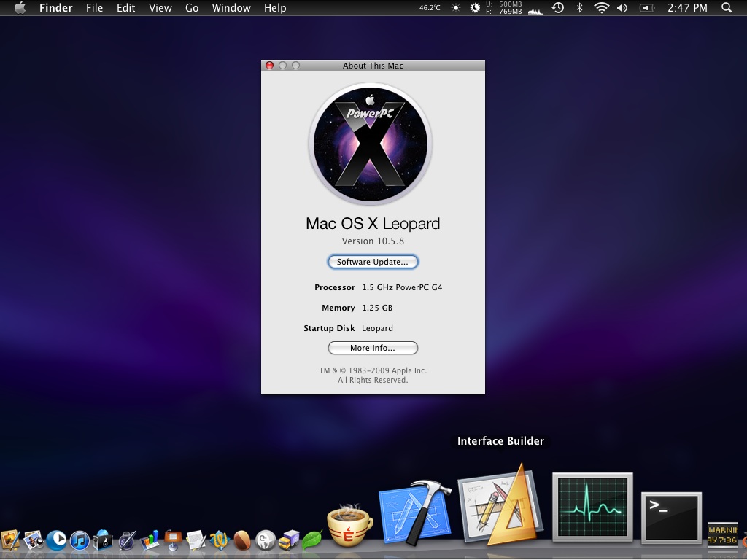Viewport: 747px width, 560px height.
Task: Open Spotlight search magnifier
Action: tap(727, 7)
